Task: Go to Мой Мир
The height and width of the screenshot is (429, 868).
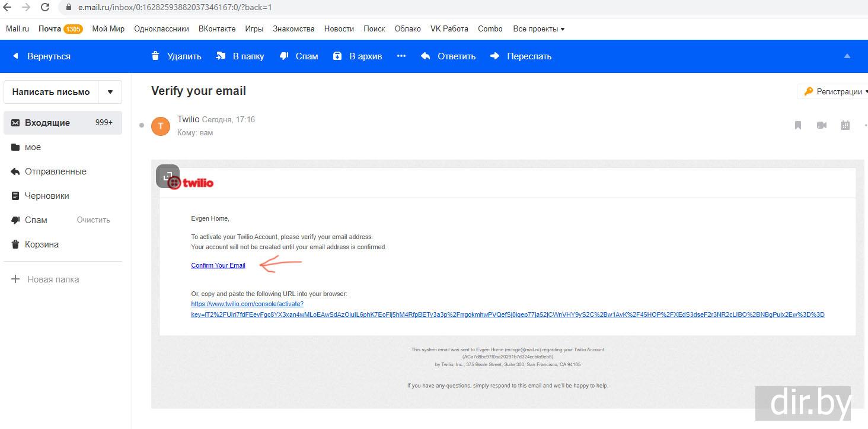Action: pyautogui.click(x=108, y=28)
